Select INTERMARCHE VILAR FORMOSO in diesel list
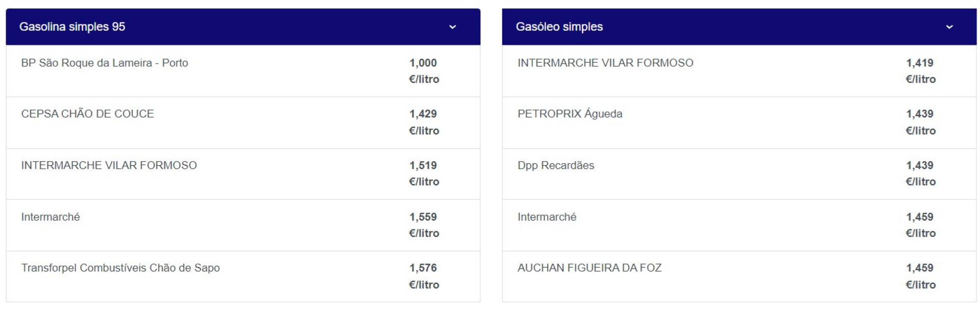This screenshot has width=980, height=312. click(x=605, y=63)
